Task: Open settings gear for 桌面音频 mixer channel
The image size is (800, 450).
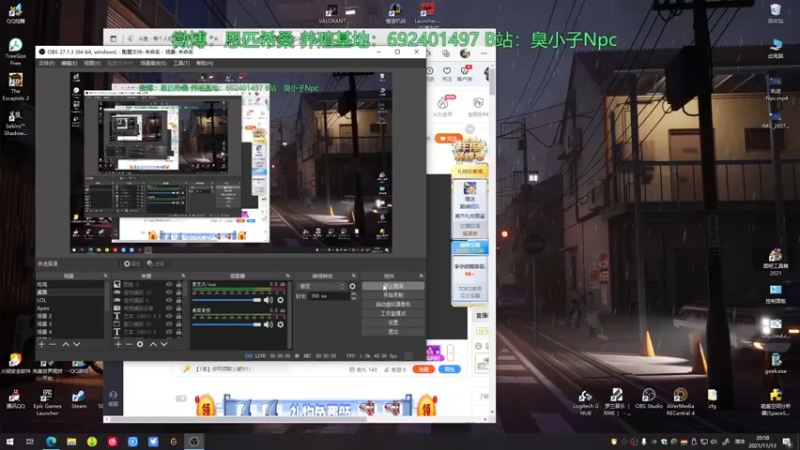Action: (280, 324)
